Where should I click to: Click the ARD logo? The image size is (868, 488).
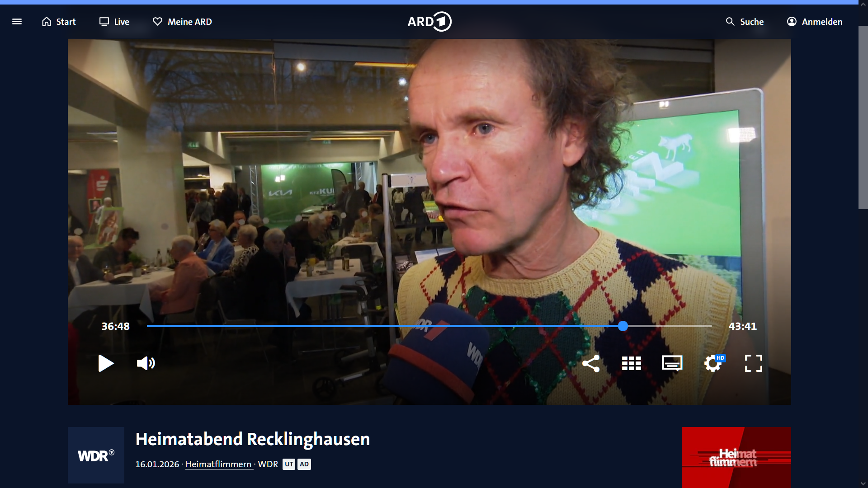point(429,22)
